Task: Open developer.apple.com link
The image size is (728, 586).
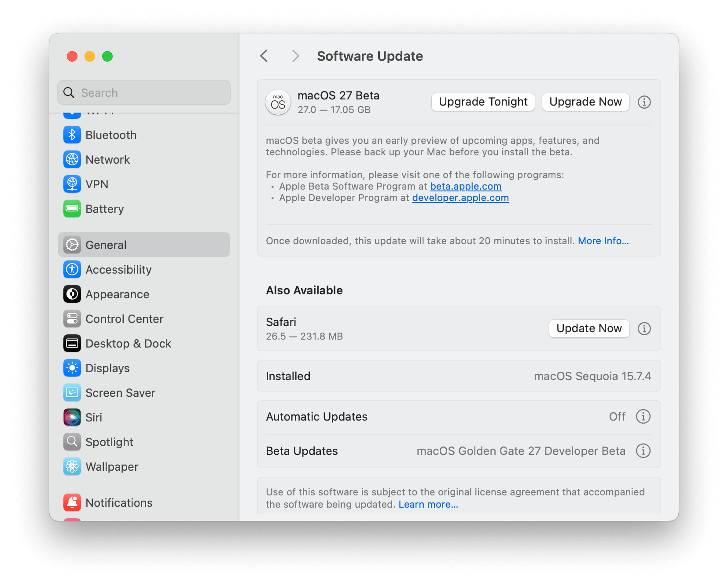Action: coord(460,198)
